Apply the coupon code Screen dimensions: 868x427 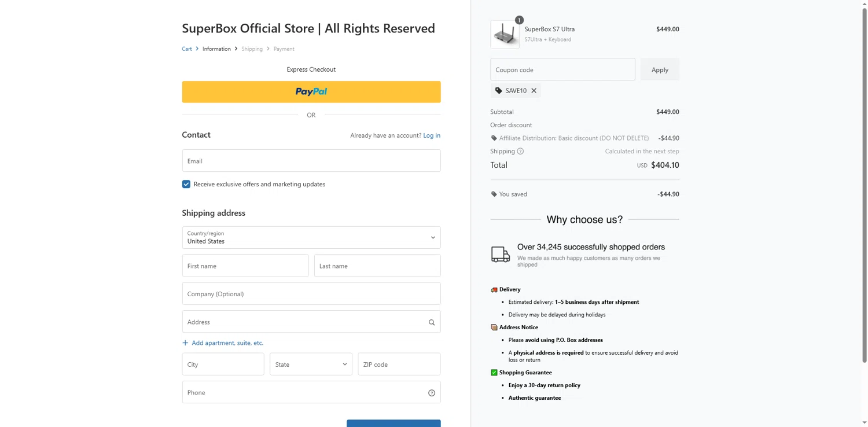tap(660, 70)
